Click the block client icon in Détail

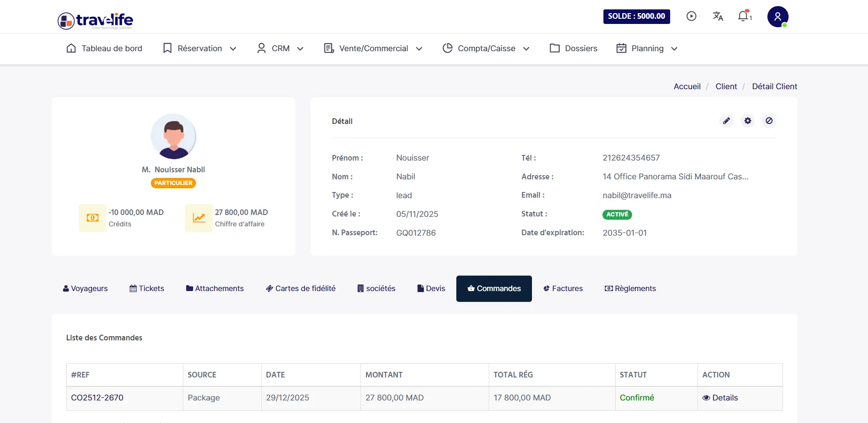(x=769, y=121)
